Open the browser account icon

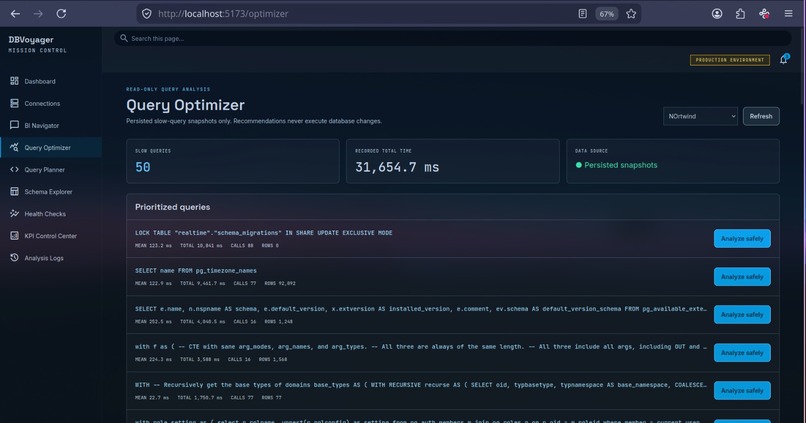pyautogui.click(x=717, y=14)
